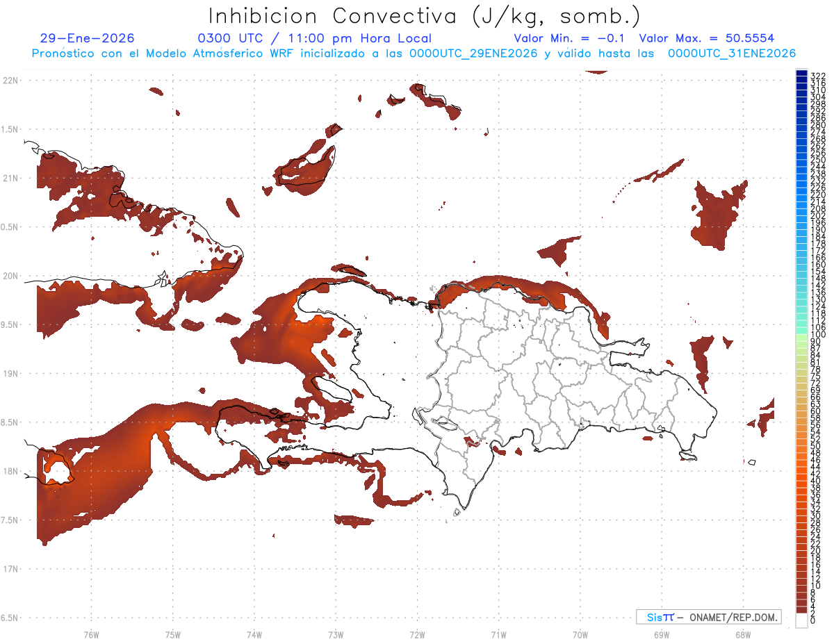Viewport: 834px width, 644px height.
Task: Click the '6.5N' latitude label
Action: tap(10, 618)
